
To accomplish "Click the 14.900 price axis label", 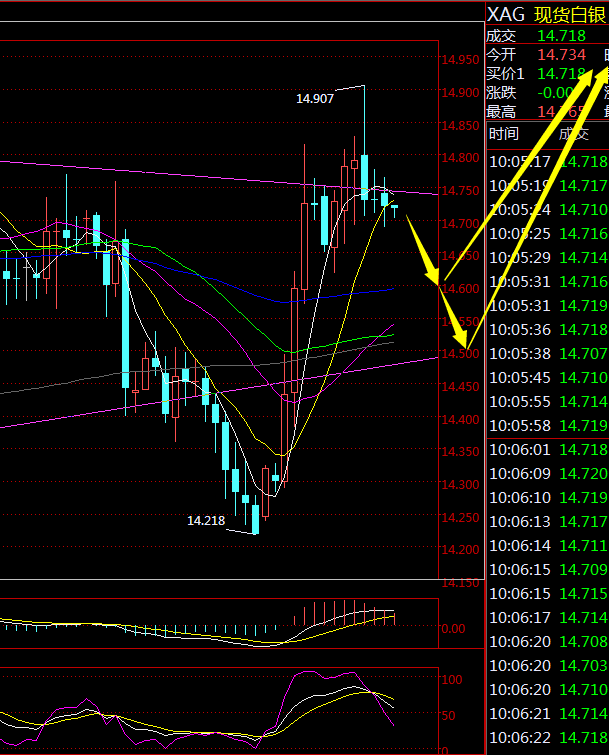I will click(461, 92).
